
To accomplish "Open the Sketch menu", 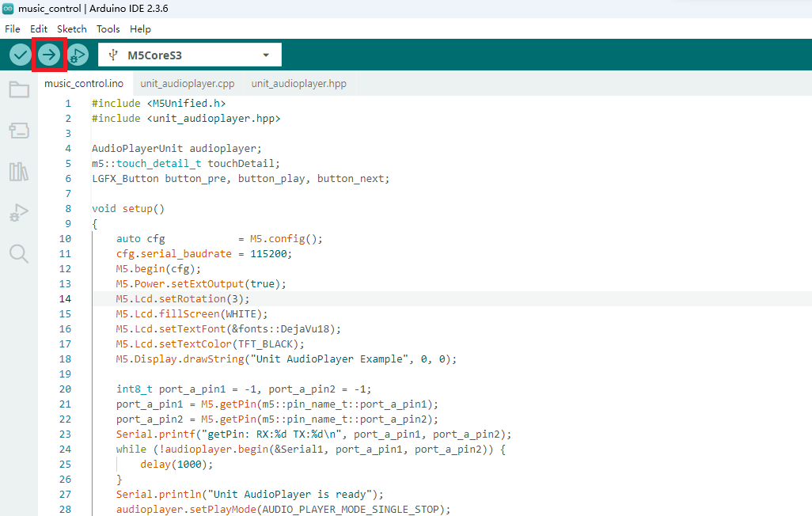I will pos(71,29).
